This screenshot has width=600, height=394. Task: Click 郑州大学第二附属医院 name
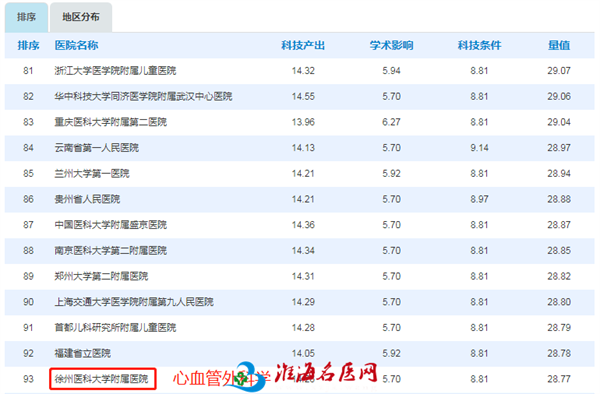click(x=101, y=276)
